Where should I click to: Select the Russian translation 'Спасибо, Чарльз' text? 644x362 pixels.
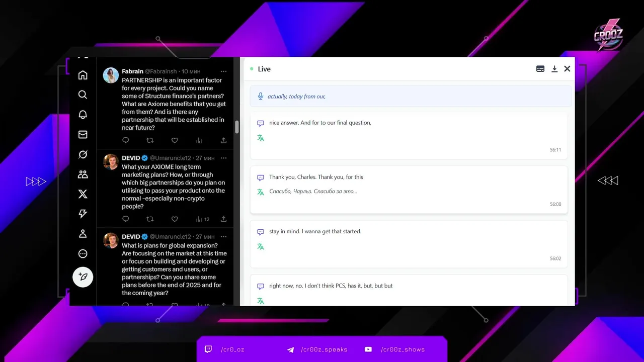pos(313,191)
